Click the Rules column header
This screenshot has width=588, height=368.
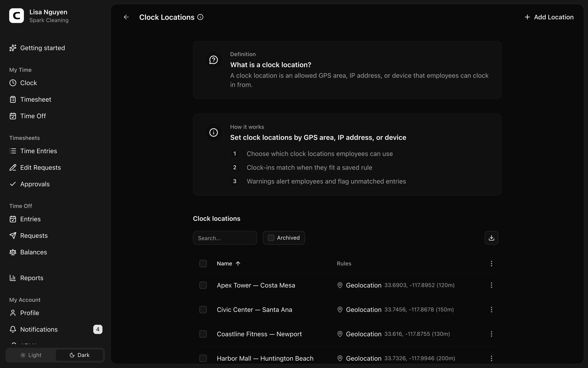point(344,264)
